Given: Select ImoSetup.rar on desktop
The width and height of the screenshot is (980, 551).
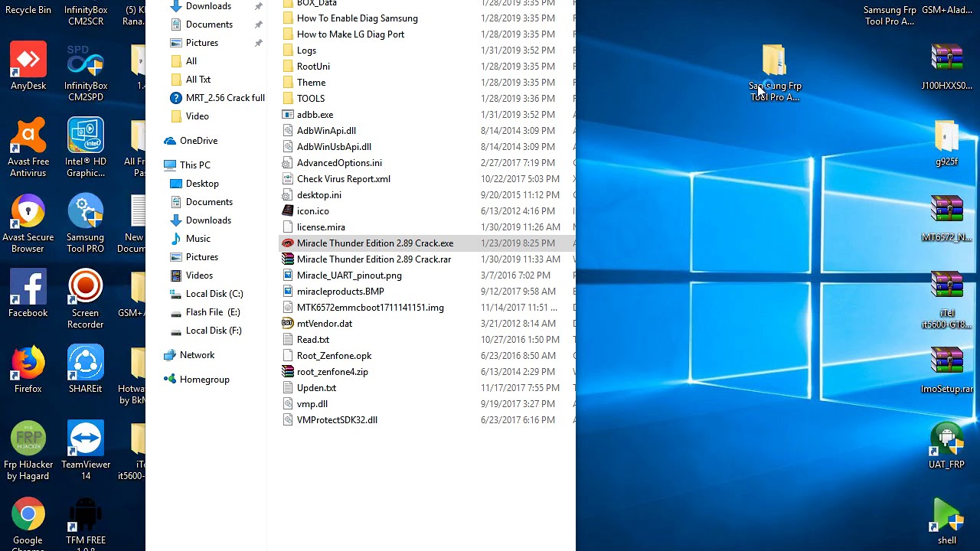Looking at the screenshot, I should click(x=947, y=370).
